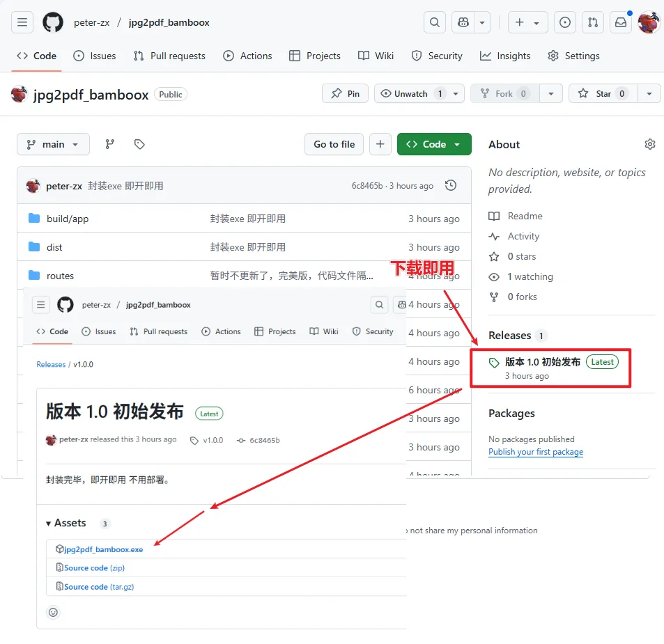This screenshot has height=644, width=664.
Task: Click the Go to file search field
Action: (334, 144)
